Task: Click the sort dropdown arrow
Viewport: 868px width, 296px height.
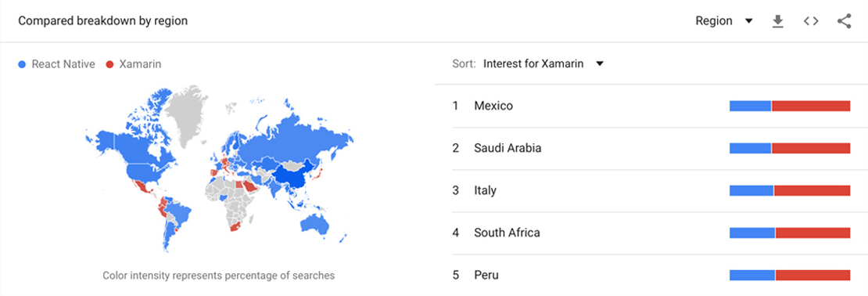Action: (599, 63)
